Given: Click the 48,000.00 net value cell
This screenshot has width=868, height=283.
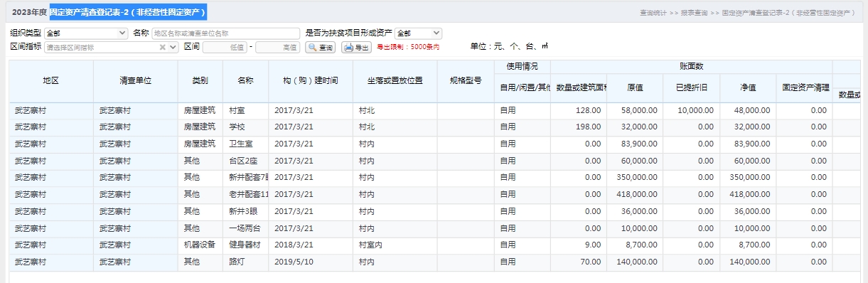Looking at the screenshot, I should coord(747,110).
